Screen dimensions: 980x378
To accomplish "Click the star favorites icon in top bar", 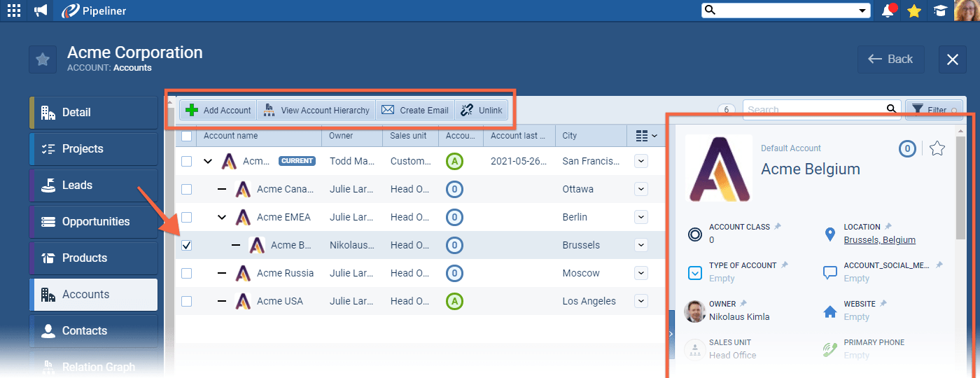I will [x=913, y=10].
